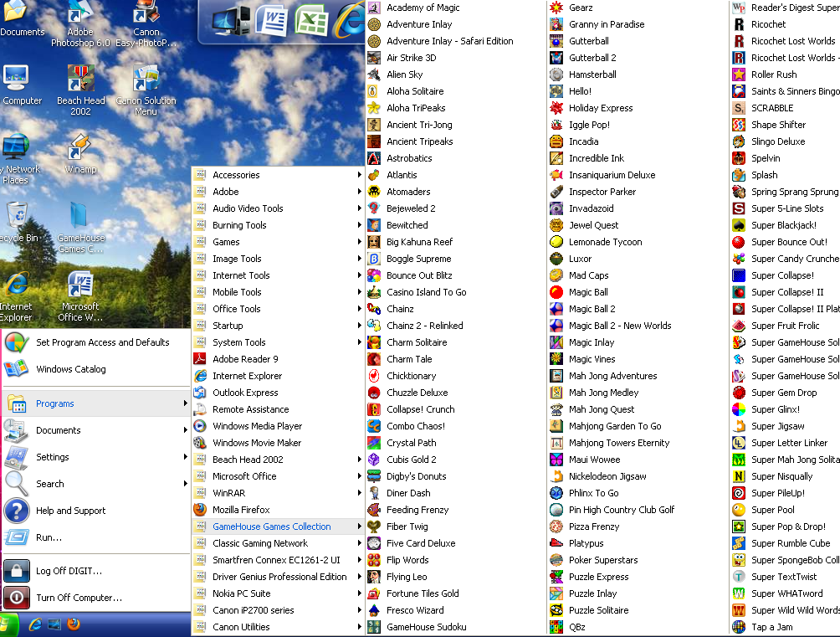Open Microsoft Office Word desktop shortcut
Image resolution: width=840 pixels, height=637 pixels.
80,296
